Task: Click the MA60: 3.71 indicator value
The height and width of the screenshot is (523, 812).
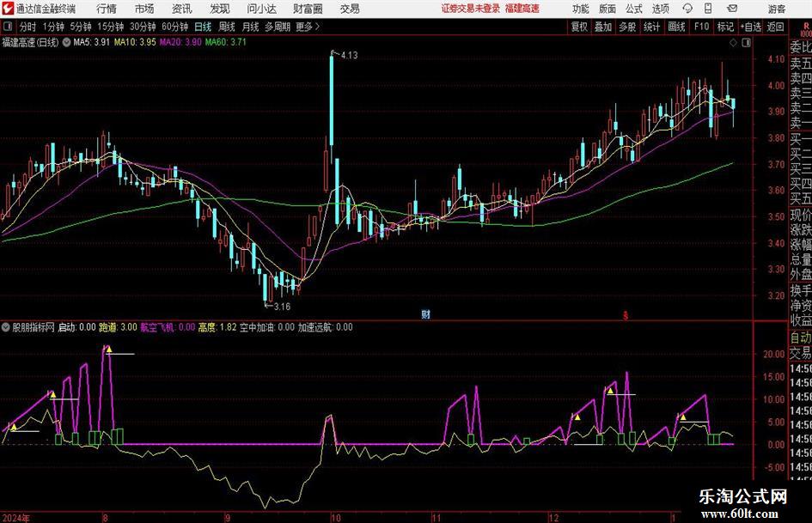Action: pyautogui.click(x=226, y=42)
